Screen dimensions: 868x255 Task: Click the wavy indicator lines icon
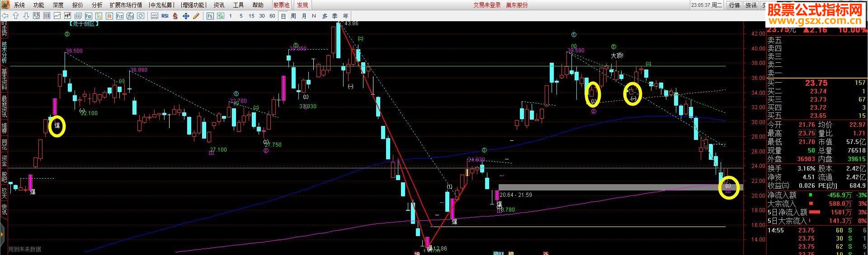pyautogui.click(x=154, y=16)
